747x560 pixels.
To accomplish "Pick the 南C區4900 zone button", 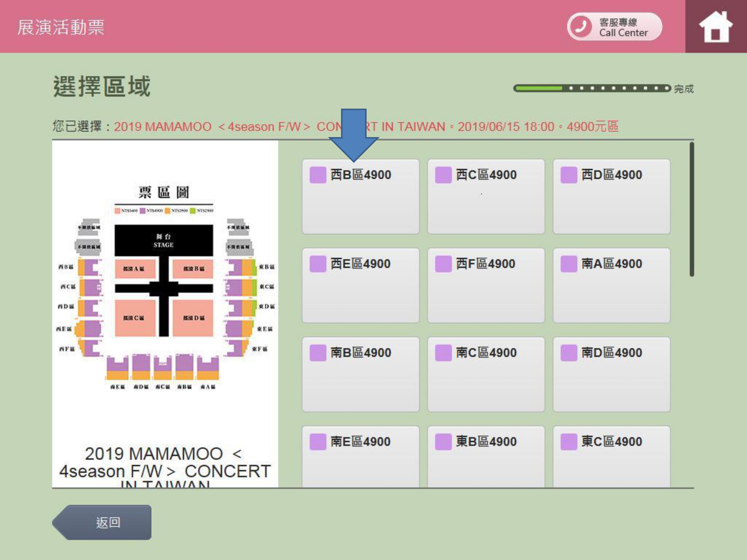I will 486,374.
